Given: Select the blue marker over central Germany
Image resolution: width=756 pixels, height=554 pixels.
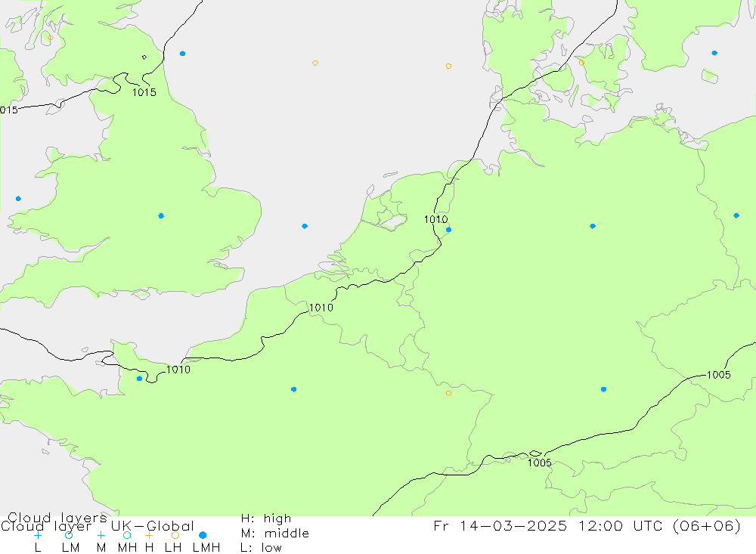Looking at the screenshot, I should [593, 226].
